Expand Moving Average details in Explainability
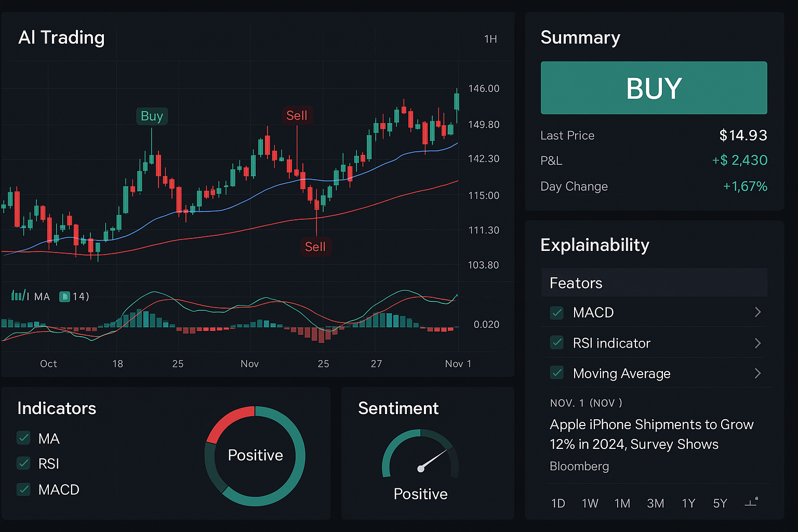Image resolution: width=798 pixels, height=532 pixels. [757, 373]
